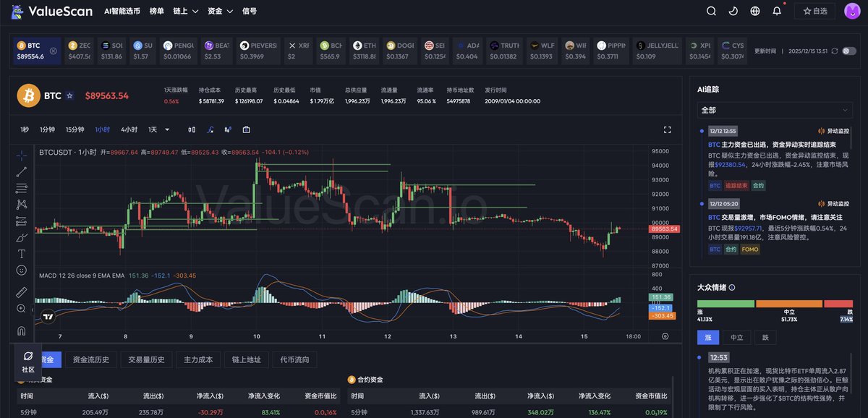Switch to the 交易量历史 tab
This screenshot has width=868, height=418.
[146, 359]
